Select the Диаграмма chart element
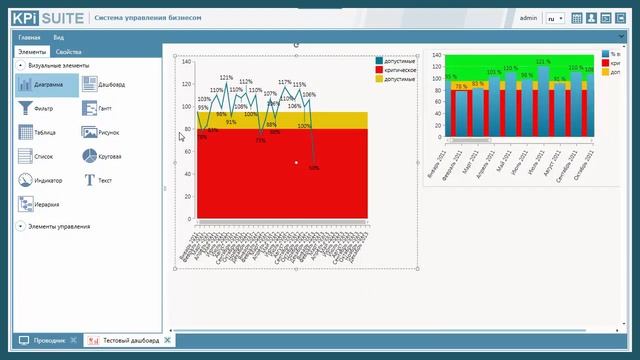This screenshot has height=360, width=640. click(47, 85)
